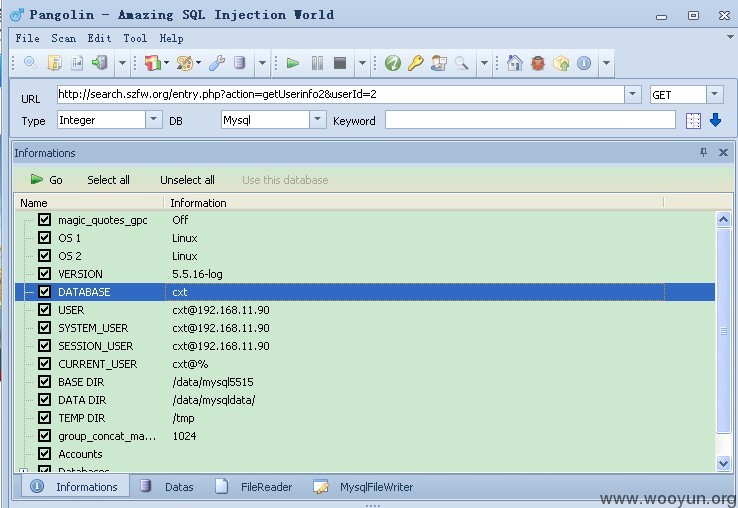This screenshot has width=738, height=508.
Task: Click Use this database
Action: point(285,180)
